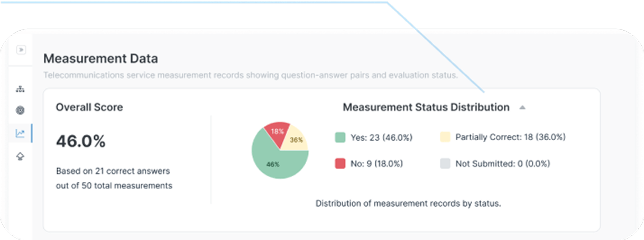Click the red No legend swatch
644x240 pixels.
coord(340,163)
